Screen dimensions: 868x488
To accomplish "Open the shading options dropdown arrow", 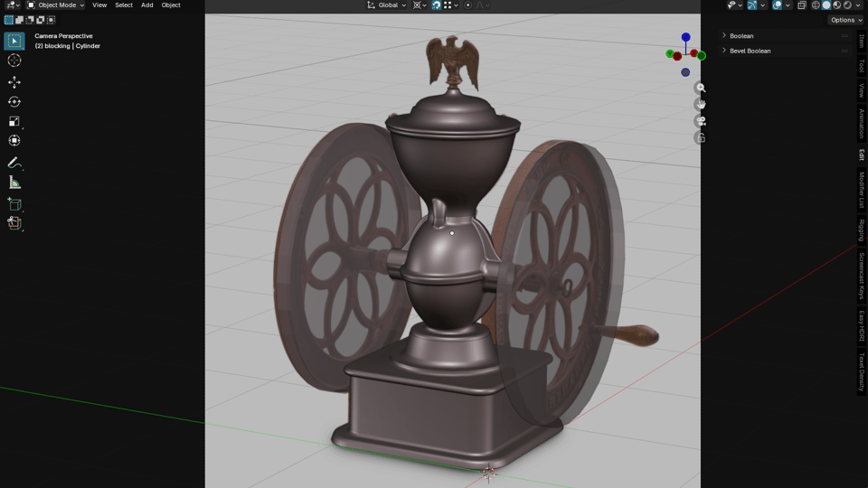I will pos(859,5).
